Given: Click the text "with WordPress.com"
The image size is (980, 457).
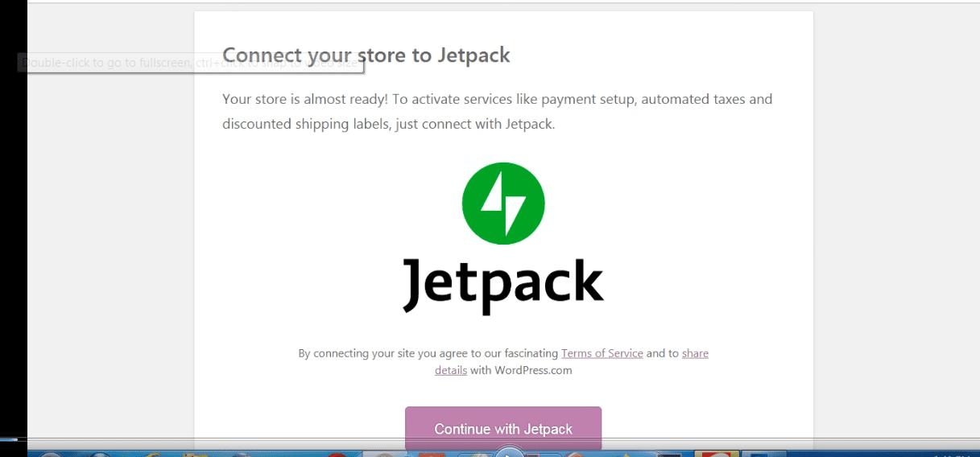Looking at the screenshot, I should click(521, 370).
